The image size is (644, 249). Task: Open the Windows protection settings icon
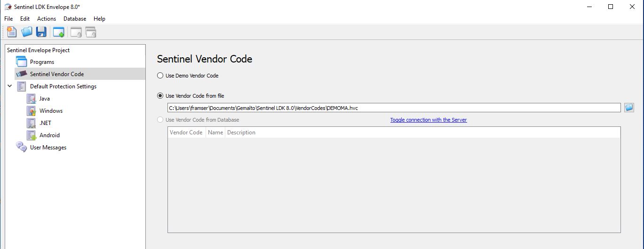point(32,110)
